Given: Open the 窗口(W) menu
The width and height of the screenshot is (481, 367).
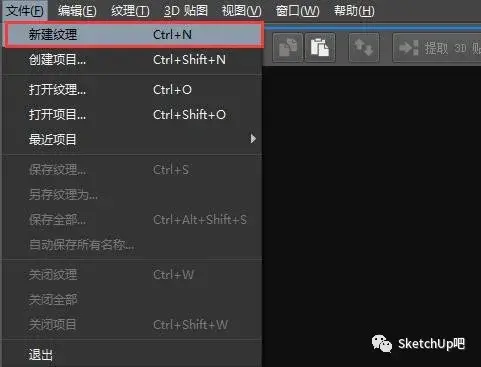Looking at the screenshot, I should (297, 11).
